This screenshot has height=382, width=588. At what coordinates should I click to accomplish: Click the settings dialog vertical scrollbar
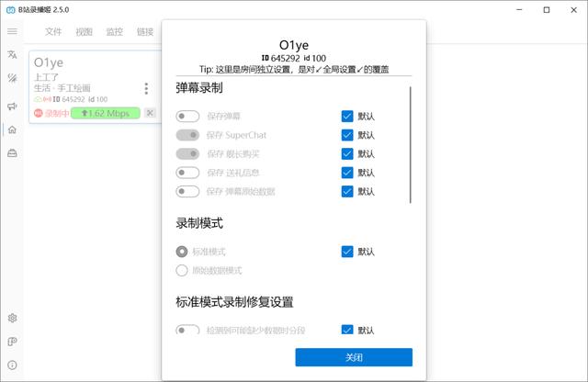(411, 145)
